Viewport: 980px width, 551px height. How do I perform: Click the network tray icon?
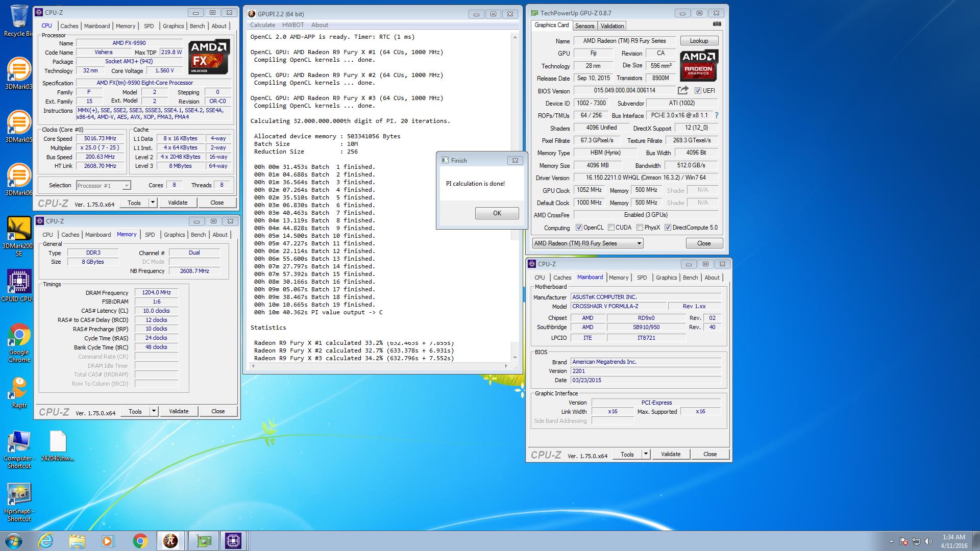916,541
